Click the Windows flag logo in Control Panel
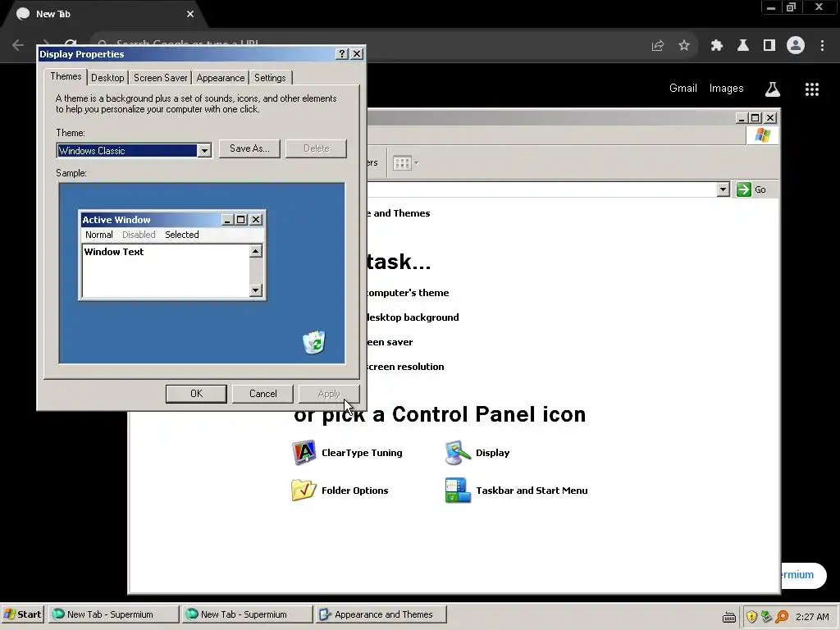The width and height of the screenshot is (840, 630). click(762, 135)
